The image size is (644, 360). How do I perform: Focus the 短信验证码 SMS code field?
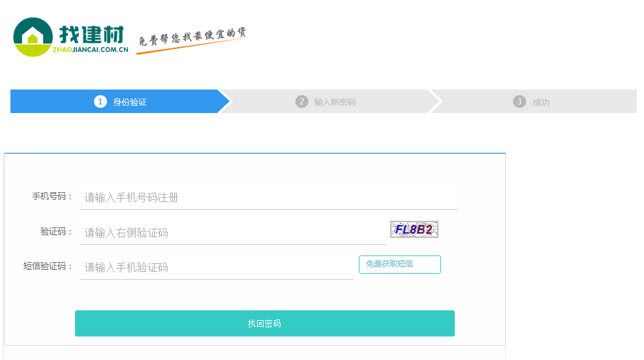coord(217,267)
